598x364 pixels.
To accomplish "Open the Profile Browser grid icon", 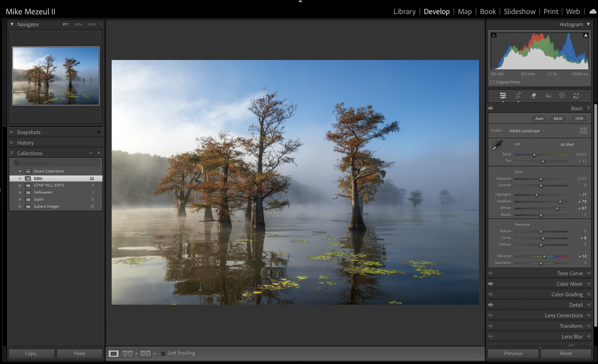I will [x=583, y=131].
